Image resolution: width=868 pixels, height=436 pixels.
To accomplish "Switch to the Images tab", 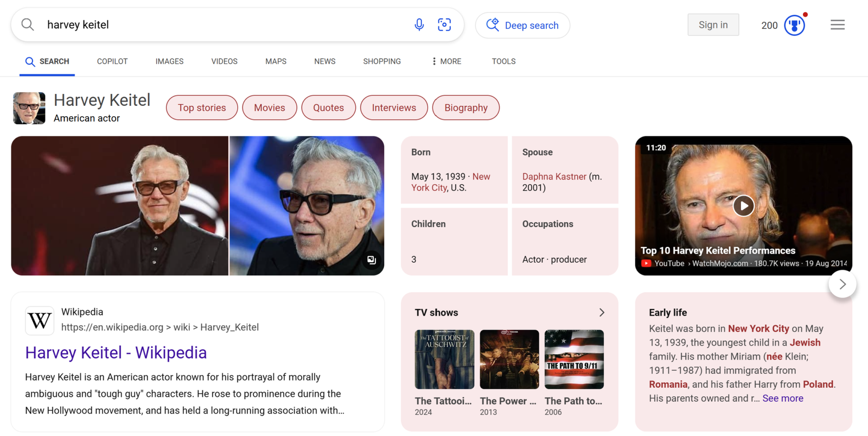I will [x=169, y=61].
